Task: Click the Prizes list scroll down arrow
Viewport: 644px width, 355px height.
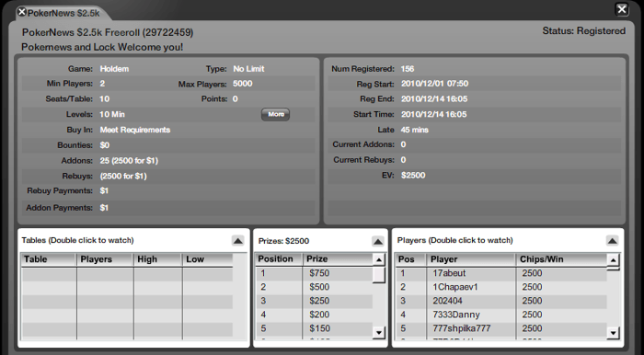Action: pos(379,332)
